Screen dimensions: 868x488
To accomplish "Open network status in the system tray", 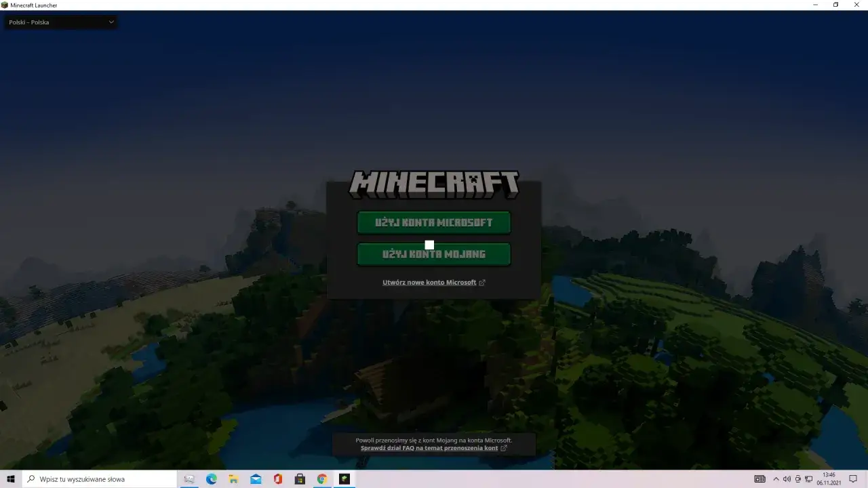I will pyautogui.click(x=808, y=479).
